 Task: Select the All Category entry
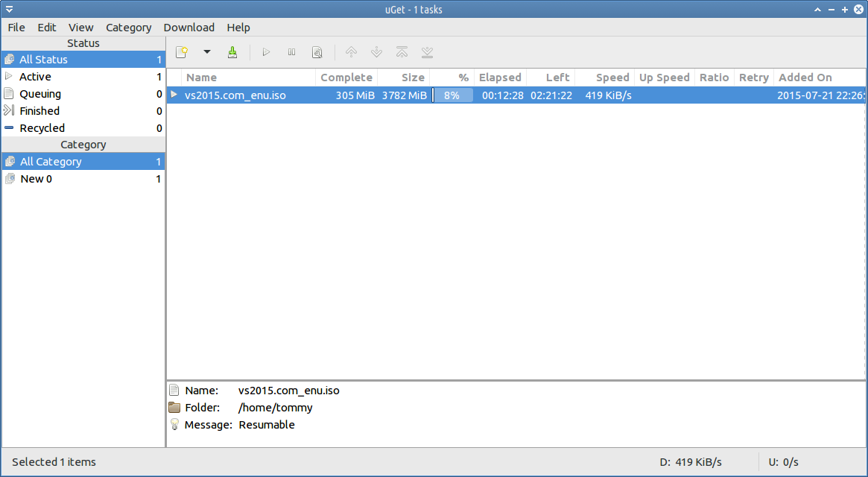tap(51, 162)
